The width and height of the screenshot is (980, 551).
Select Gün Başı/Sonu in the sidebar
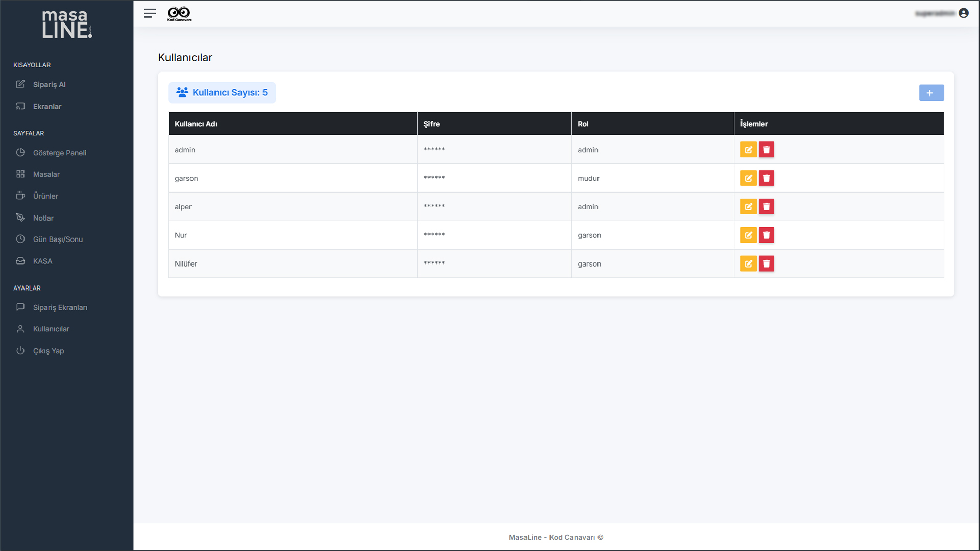58,239
